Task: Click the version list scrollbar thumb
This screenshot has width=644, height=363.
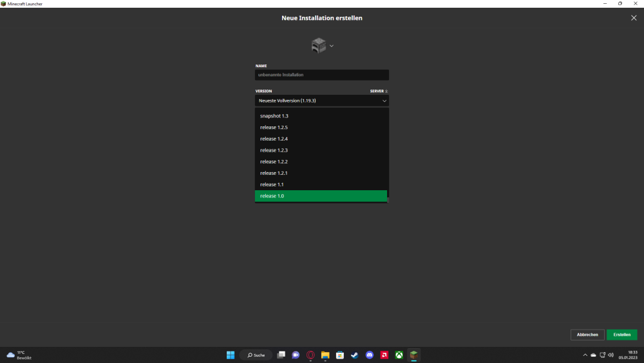Action: point(388,201)
